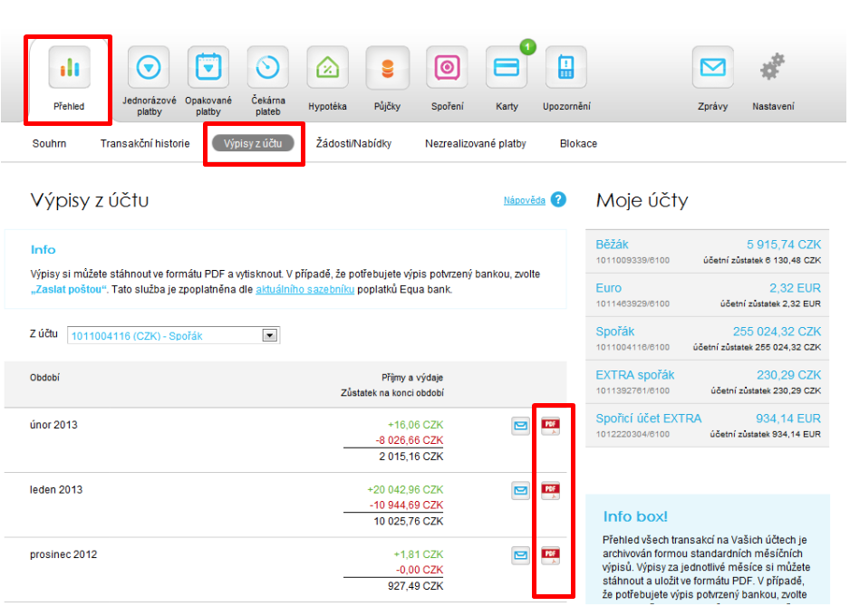This screenshot has height=616, width=850.
Task: Select EXTRA spořák account in Moje účty
Action: (x=634, y=375)
